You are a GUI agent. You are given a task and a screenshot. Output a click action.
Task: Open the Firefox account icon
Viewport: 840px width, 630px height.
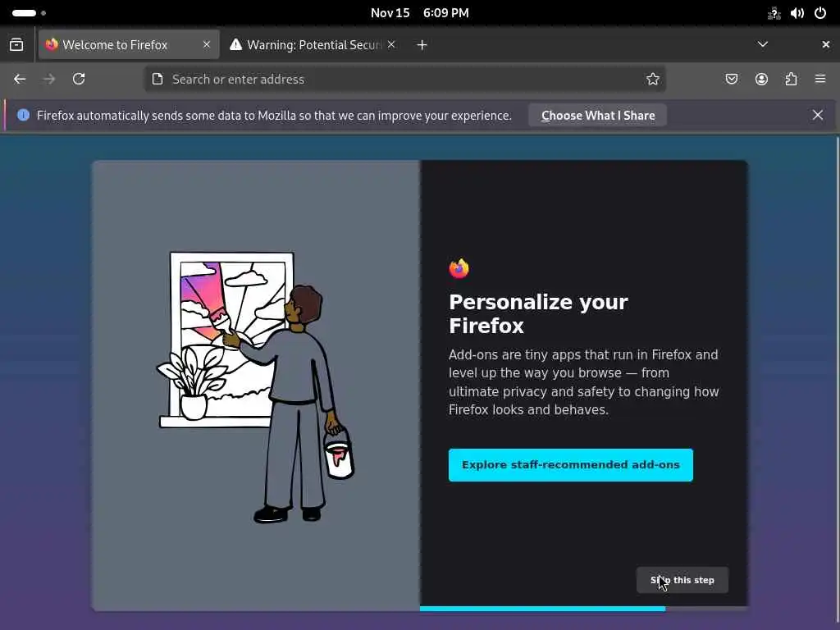(x=761, y=80)
